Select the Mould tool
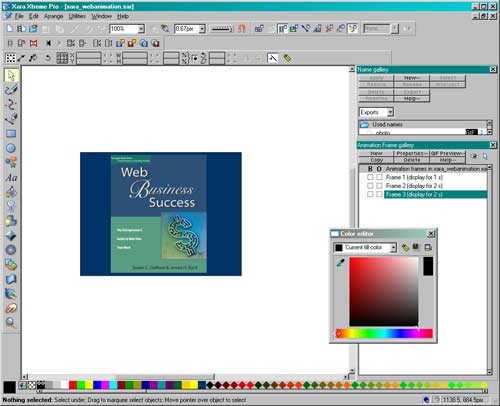This screenshot has width=500, height=406. point(11,279)
